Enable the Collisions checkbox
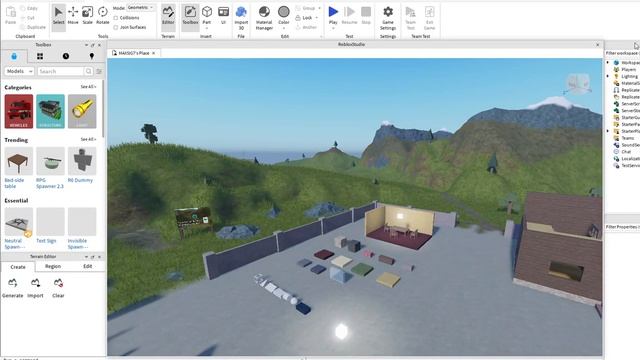The width and height of the screenshot is (640, 360). pyautogui.click(x=116, y=18)
